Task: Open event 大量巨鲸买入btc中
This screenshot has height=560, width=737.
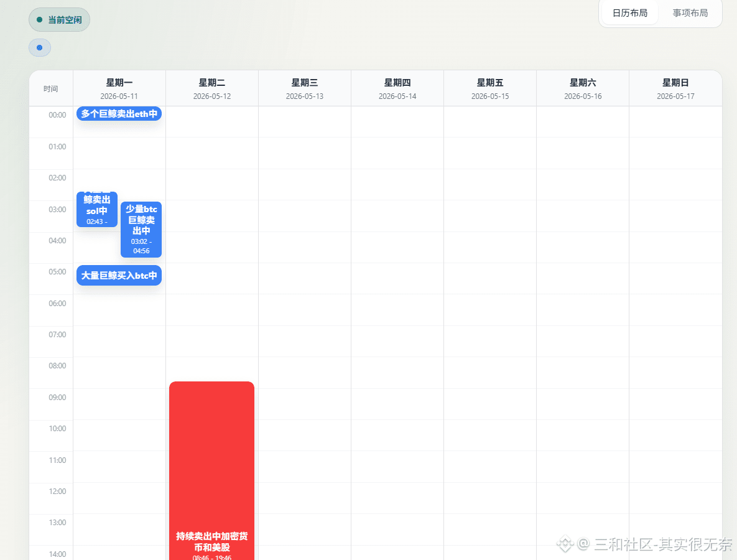Action: 119,276
